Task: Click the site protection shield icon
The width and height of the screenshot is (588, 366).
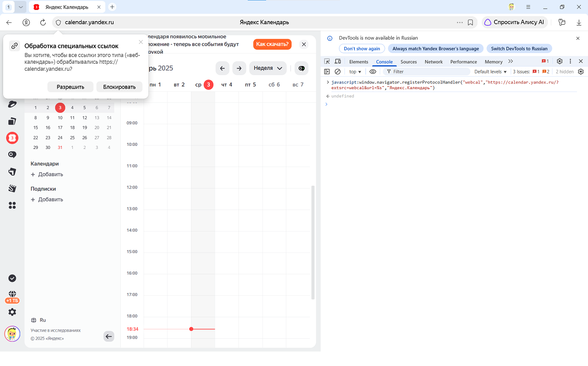Action: click(58, 22)
